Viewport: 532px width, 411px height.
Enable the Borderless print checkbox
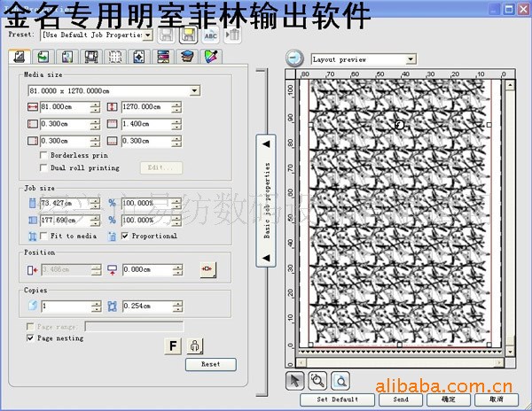click(x=43, y=155)
